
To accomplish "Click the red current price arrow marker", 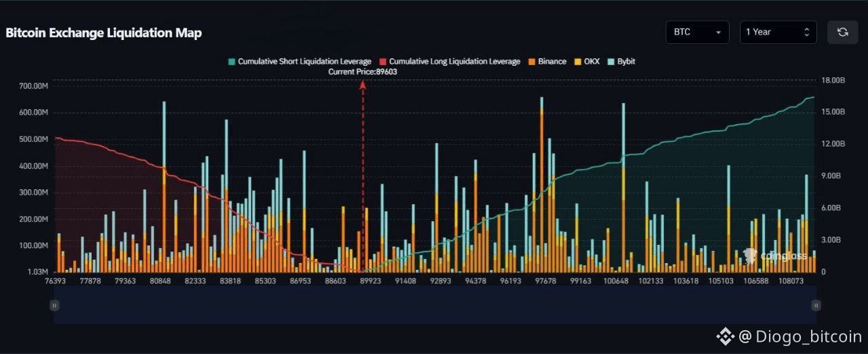I will (363, 85).
